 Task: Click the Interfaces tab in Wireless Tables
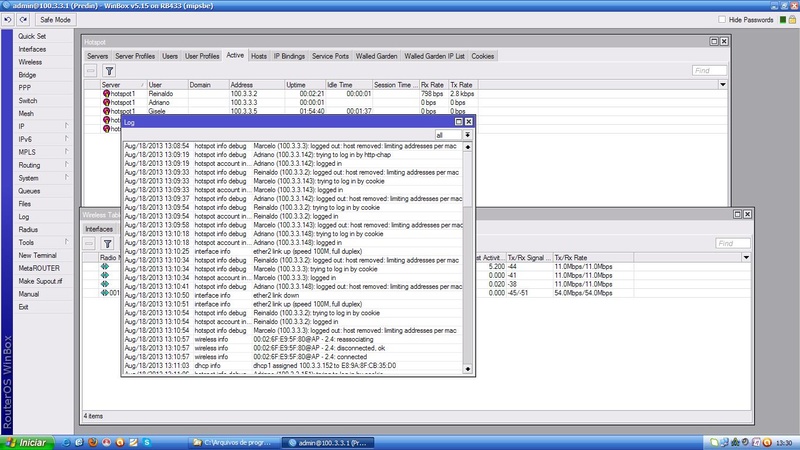[99, 229]
